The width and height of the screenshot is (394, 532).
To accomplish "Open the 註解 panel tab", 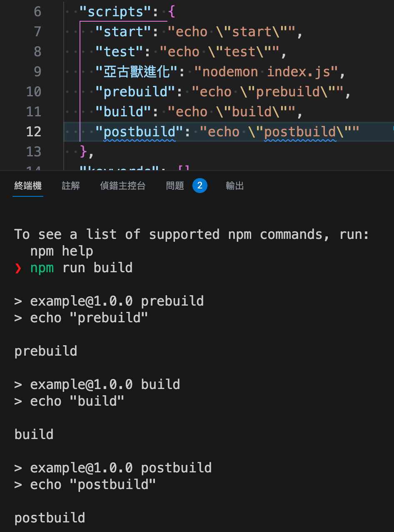I will coord(71,186).
